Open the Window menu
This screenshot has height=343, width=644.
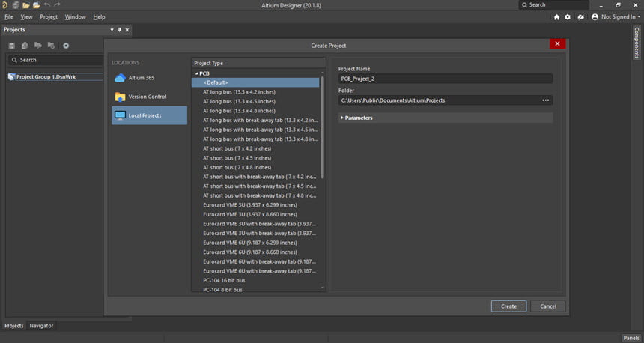click(x=75, y=16)
